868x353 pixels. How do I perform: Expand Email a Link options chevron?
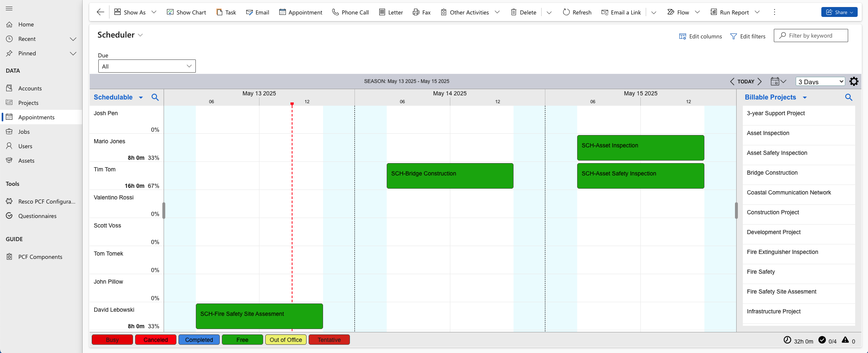coord(654,12)
